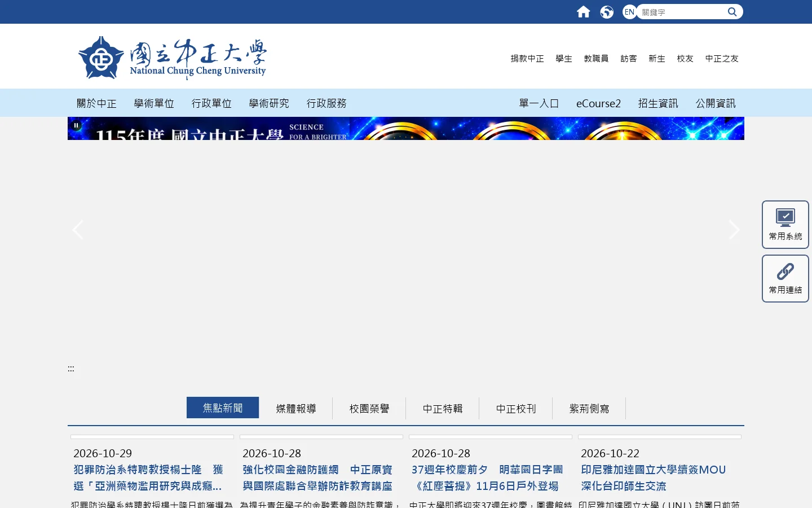Open the 常用連結 side panel
Viewport: 812px width, 508px height.
[785, 278]
